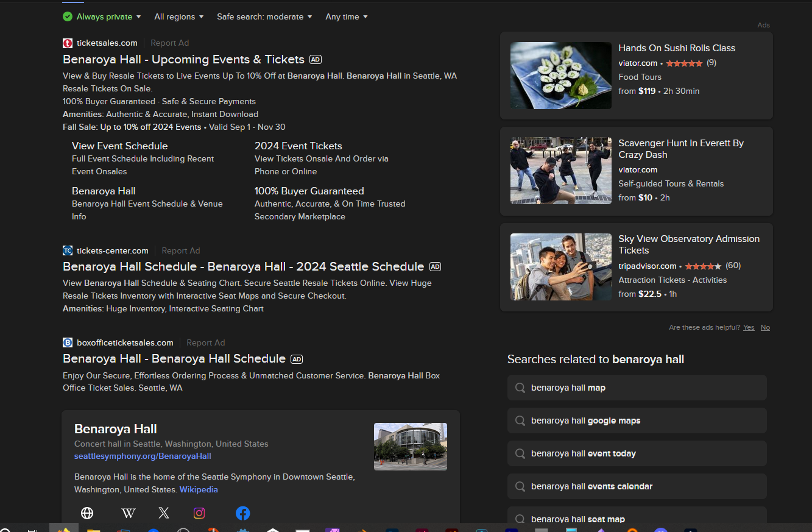Open Safe search: moderate dropdown

pyautogui.click(x=264, y=17)
